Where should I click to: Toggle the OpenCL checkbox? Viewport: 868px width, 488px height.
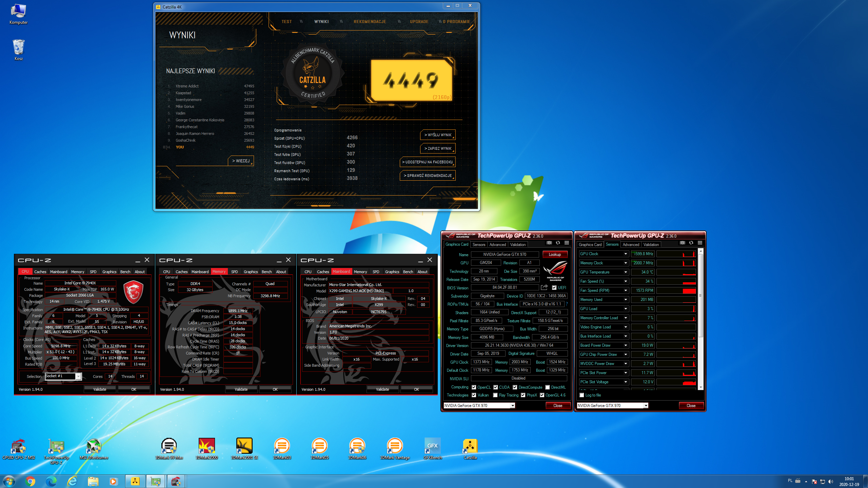pyautogui.click(x=474, y=387)
